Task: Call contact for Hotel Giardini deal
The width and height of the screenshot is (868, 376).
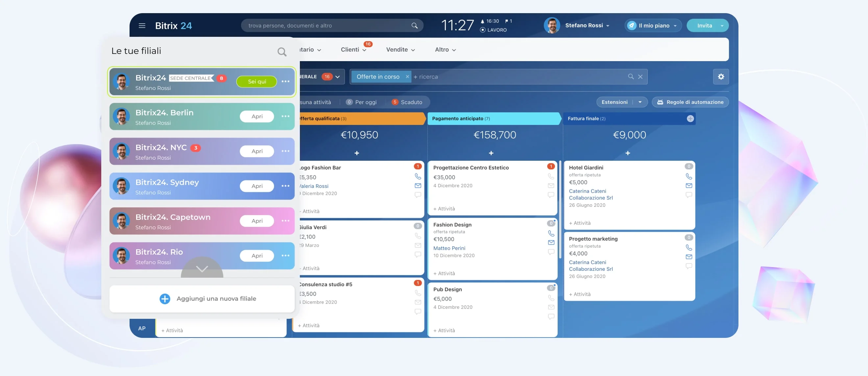Action: click(689, 176)
